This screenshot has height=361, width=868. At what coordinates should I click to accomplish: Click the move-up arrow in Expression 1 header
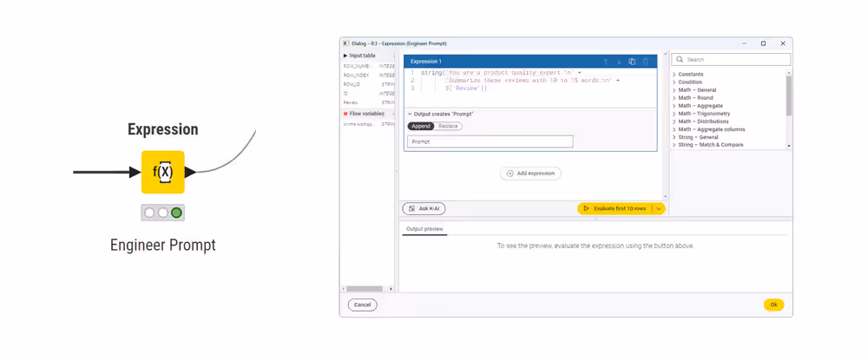click(605, 62)
